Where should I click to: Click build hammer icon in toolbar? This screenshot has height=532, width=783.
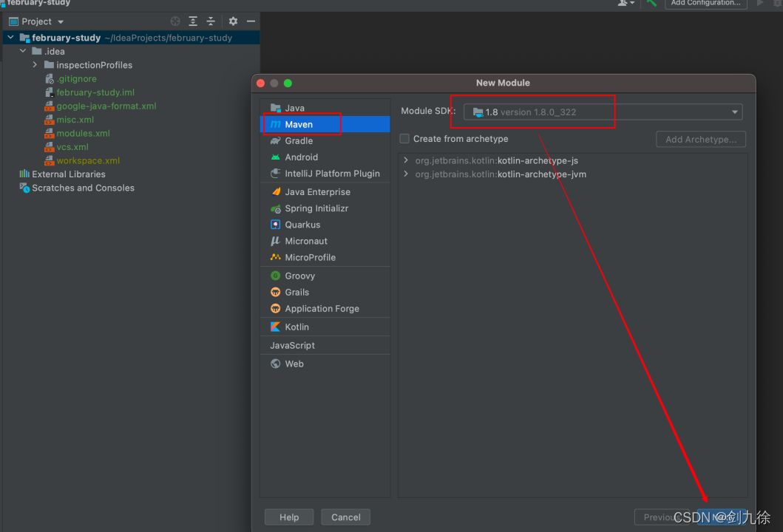pyautogui.click(x=651, y=3)
